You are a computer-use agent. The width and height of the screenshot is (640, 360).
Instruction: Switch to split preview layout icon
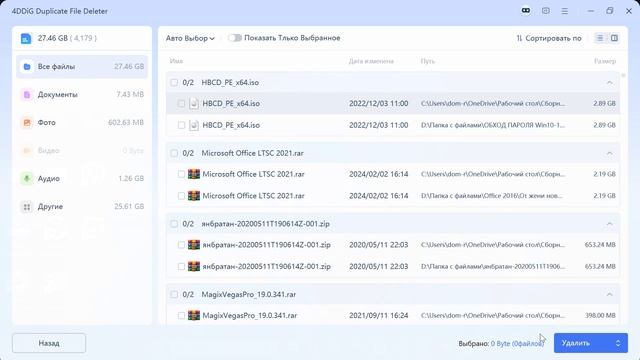pos(614,38)
